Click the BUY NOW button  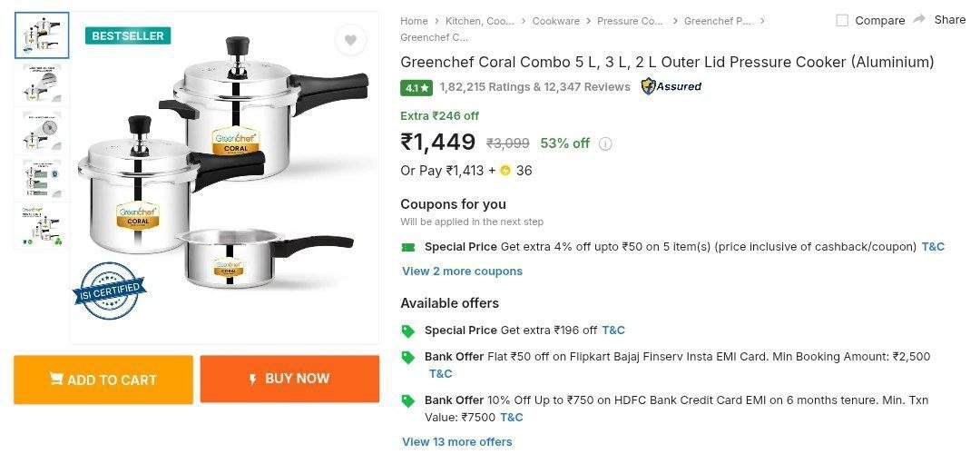289,379
